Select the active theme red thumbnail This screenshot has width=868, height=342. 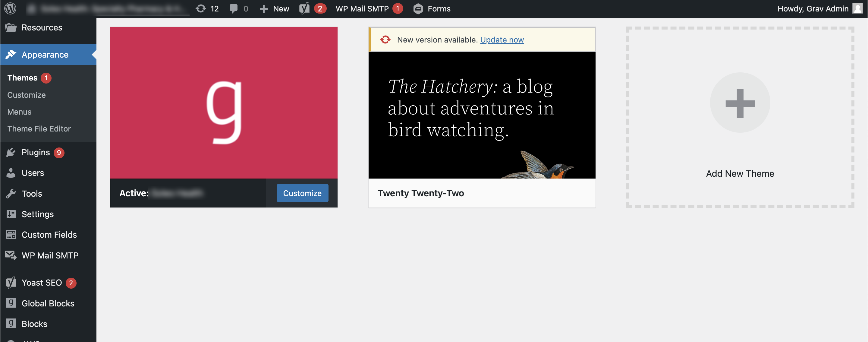[224, 103]
